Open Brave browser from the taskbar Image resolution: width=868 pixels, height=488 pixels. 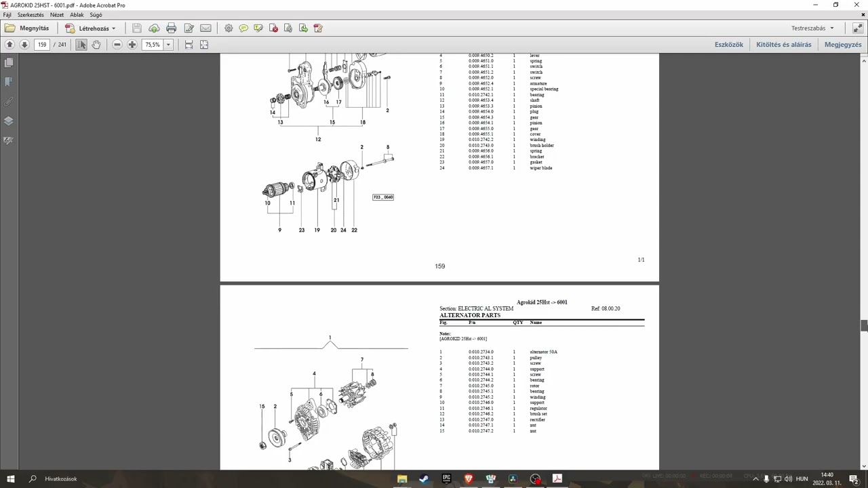tap(469, 479)
